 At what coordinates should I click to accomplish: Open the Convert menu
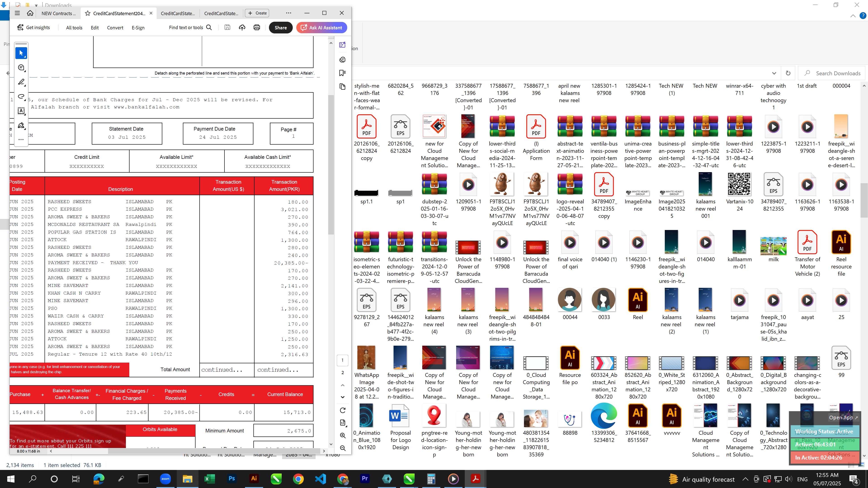[x=115, y=28]
